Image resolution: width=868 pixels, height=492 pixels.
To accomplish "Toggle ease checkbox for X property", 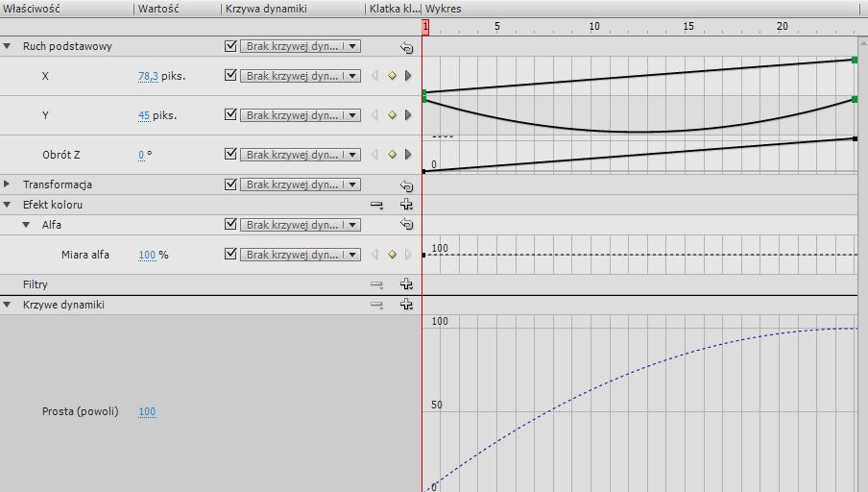I will pos(230,75).
